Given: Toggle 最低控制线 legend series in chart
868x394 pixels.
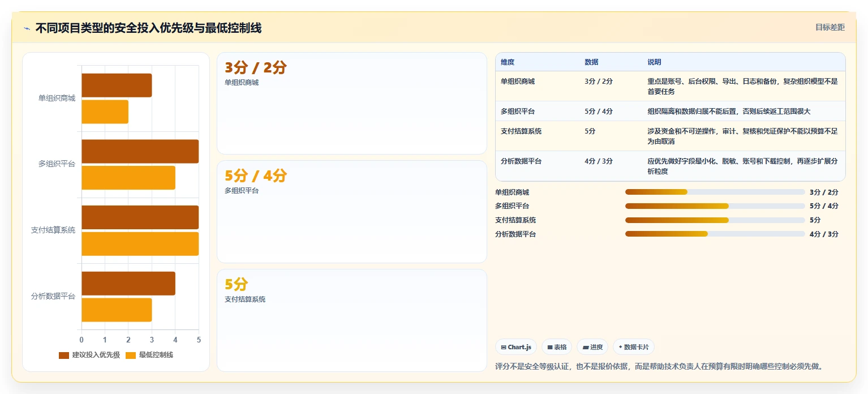Looking at the screenshot, I should pyautogui.click(x=149, y=355).
